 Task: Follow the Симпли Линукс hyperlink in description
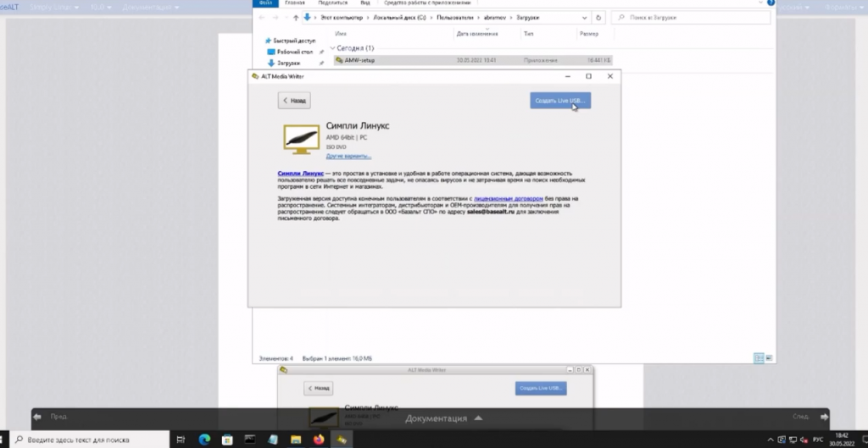pos(301,173)
